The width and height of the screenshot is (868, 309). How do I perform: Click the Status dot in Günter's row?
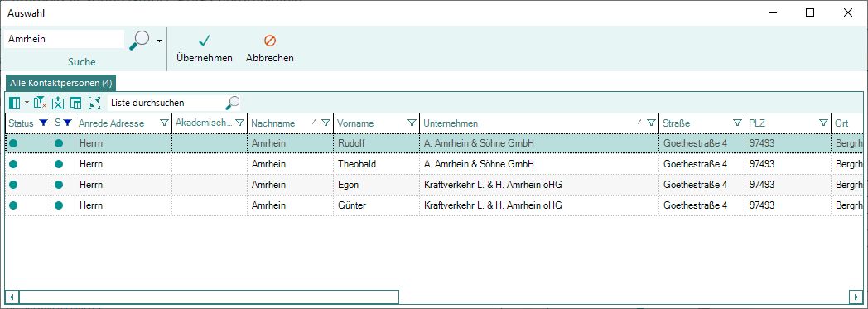(13, 205)
